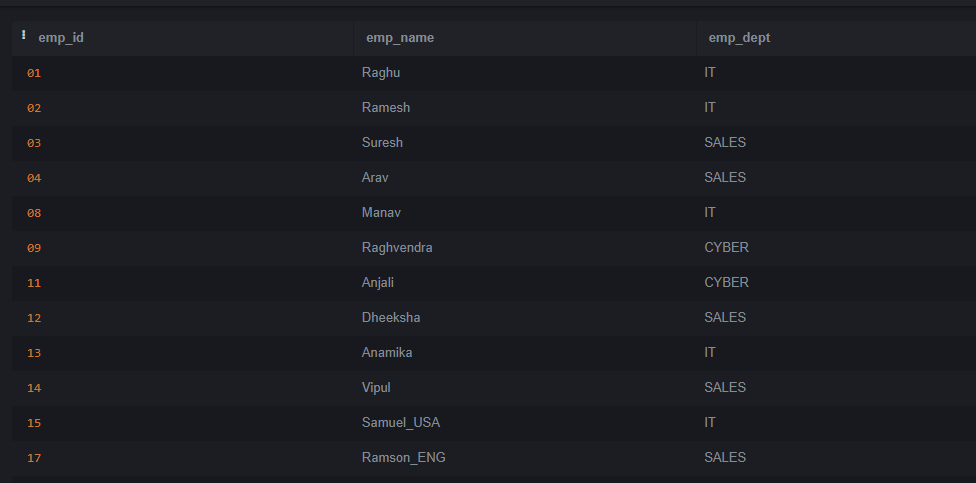Click the primary key icon beside emp_id
976x483 pixels.
24,37
